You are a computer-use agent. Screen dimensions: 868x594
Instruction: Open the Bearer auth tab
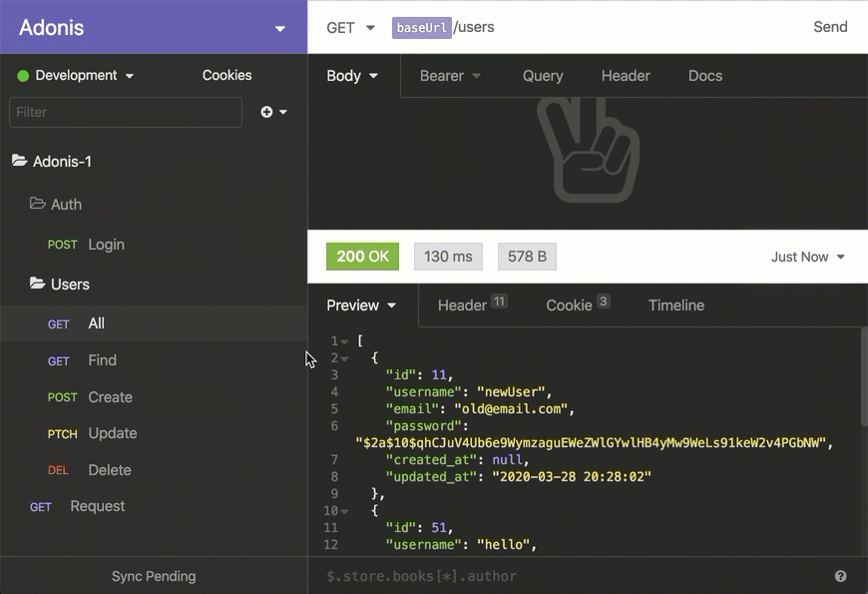[x=450, y=76]
